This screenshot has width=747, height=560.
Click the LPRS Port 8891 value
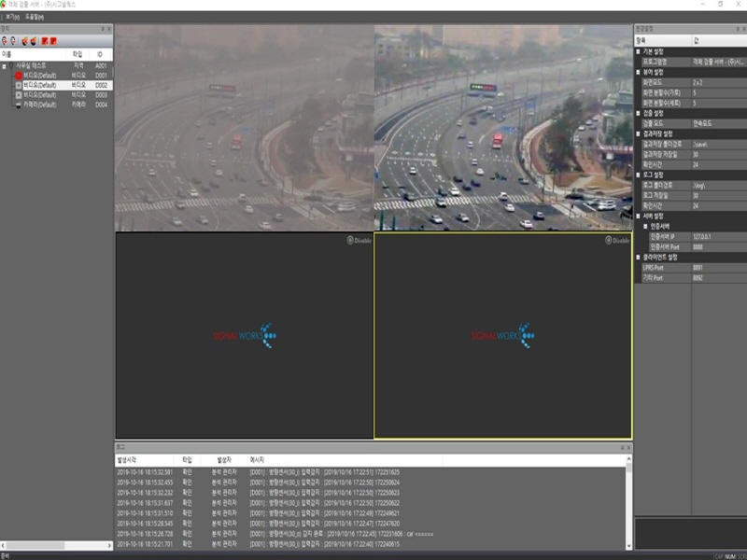tap(719, 268)
